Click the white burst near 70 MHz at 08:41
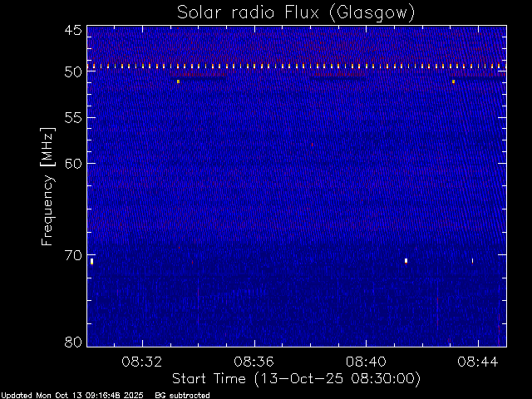 (406, 261)
